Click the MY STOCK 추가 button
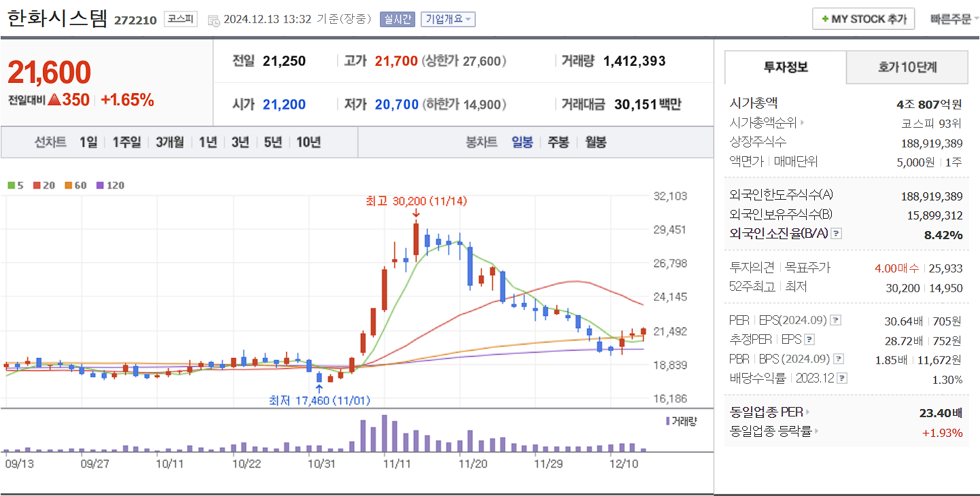 pos(863,18)
